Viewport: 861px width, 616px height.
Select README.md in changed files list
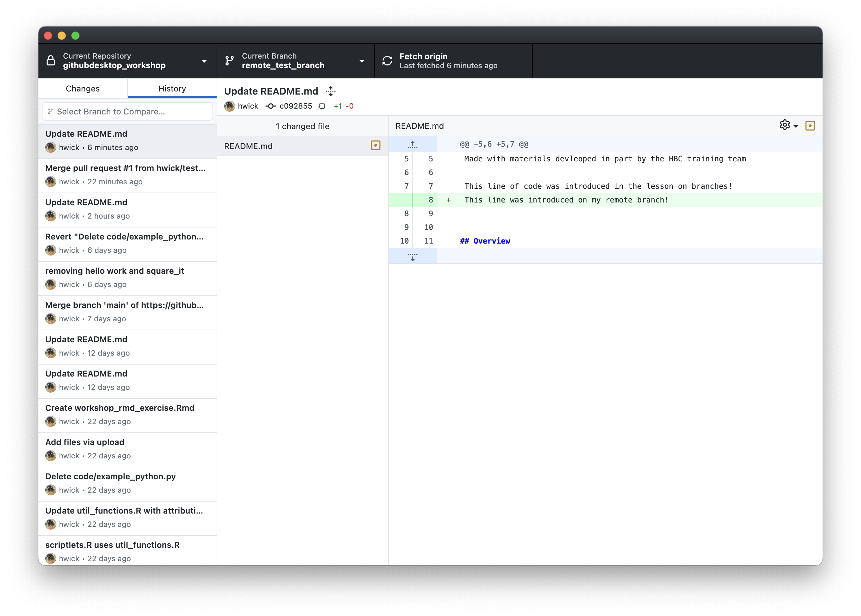pos(302,146)
